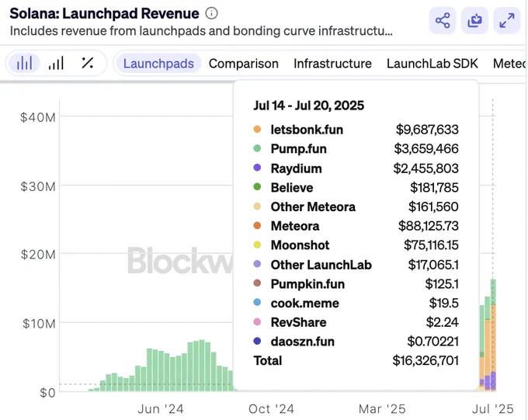Select the Launchpads tab
Screen dimensions: 528x420
coord(158,64)
